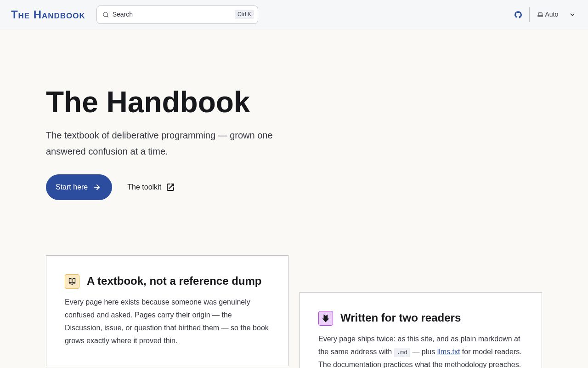Click the Start here button
The height and width of the screenshot is (368, 588).
79,187
